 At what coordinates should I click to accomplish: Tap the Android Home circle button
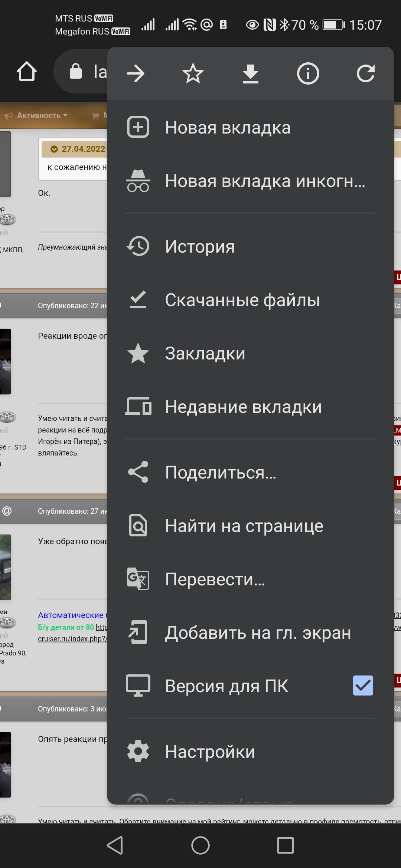(x=200, y=846)
